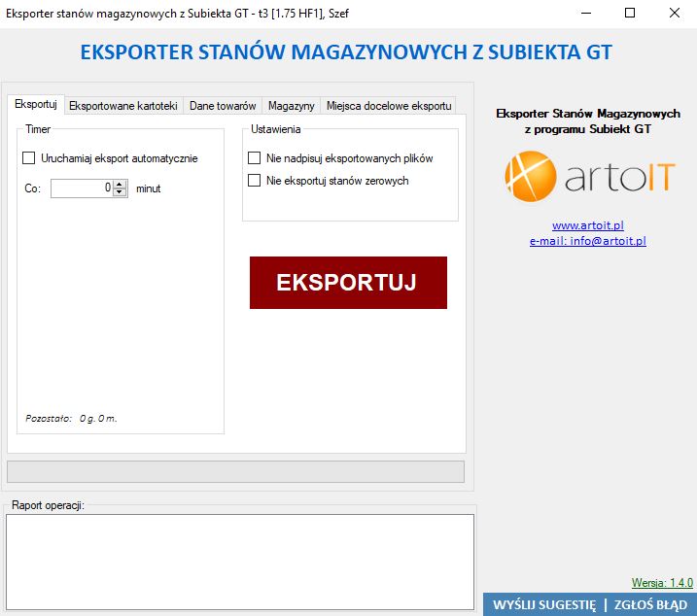Click the export progress bar
697x616 pixels.
(x=235, y=472)
